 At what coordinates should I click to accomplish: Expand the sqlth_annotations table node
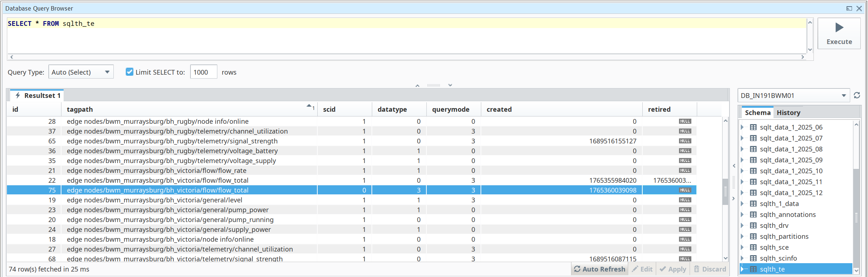point(742,214)
